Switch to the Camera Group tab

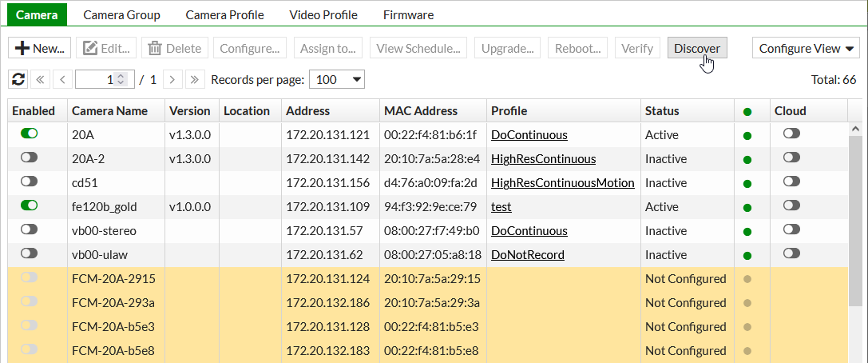[x=121, y=14]
